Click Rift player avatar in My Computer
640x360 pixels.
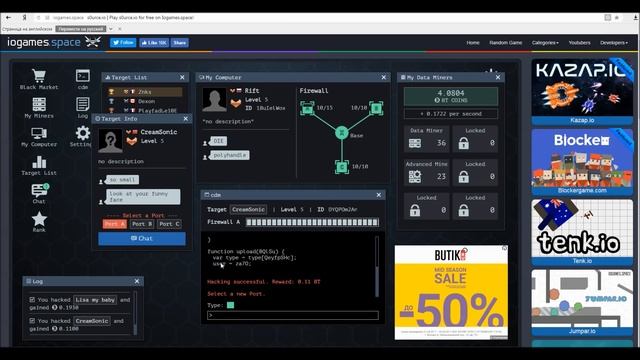[x=214, y=100]
